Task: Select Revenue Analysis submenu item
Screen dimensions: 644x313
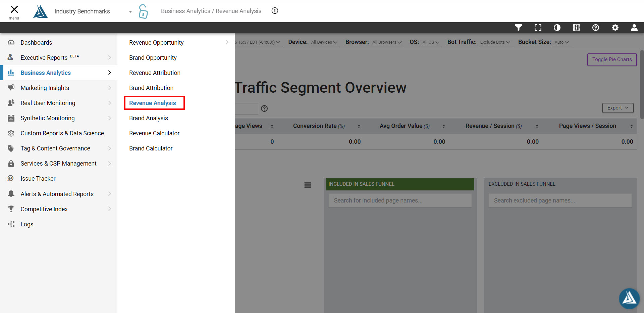Action: click(153, 103)
